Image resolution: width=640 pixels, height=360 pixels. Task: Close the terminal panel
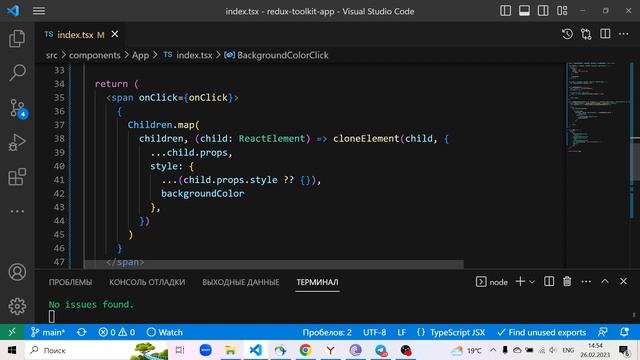click(623, 282)
